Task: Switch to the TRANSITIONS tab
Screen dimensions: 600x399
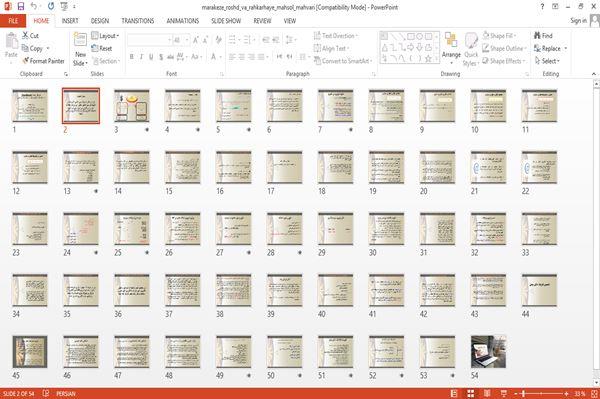Action: click(138, 21)
